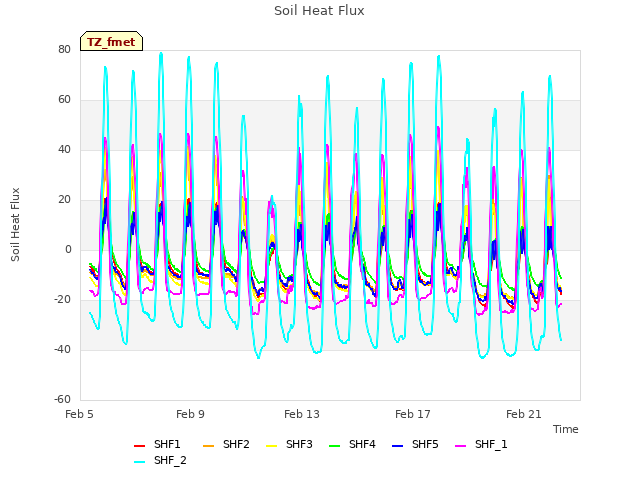The image size is (640, 480).
Task: Click the yellow SHF3 legend swatch
Action: point(272,446)
